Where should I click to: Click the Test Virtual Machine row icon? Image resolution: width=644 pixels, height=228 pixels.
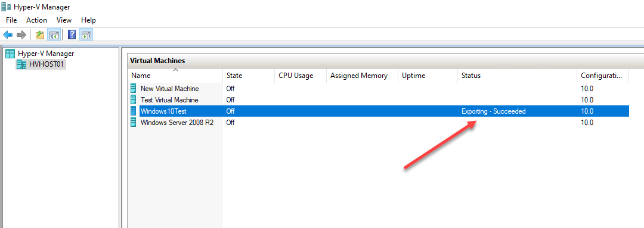pyautogui.click(x=133, y=99)
